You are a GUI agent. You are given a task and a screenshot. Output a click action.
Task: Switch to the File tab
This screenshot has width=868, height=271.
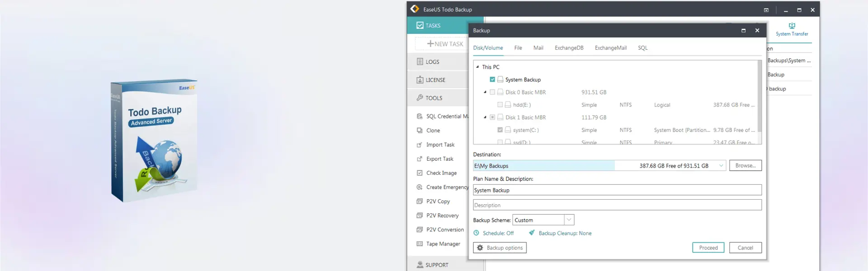point(518,48)
